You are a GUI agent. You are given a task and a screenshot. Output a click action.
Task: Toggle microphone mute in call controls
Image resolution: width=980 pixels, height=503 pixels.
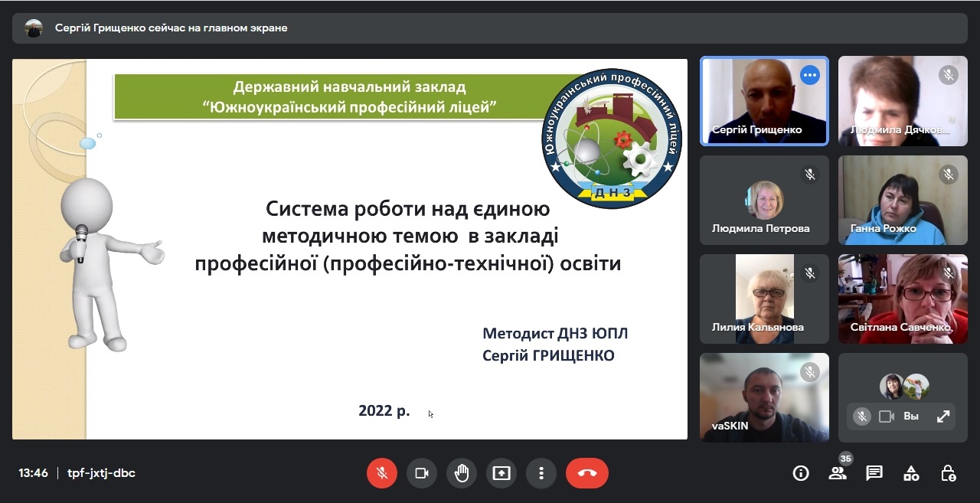(382, 473)
